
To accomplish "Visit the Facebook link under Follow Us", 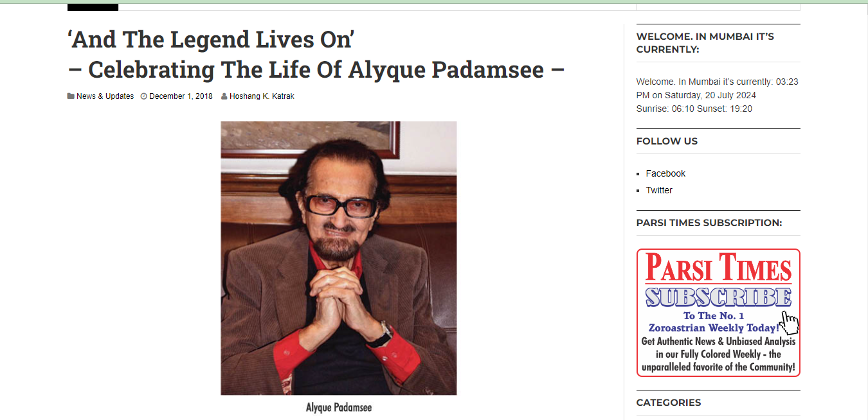I will point(665,173).
